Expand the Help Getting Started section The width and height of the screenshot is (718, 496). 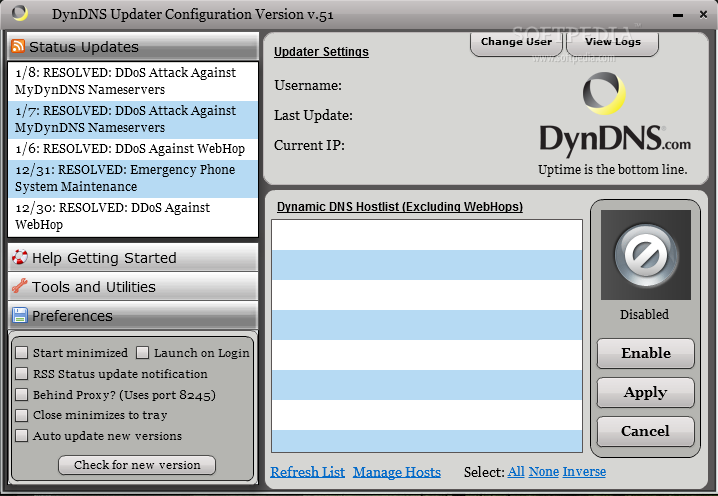click(133, 257)
